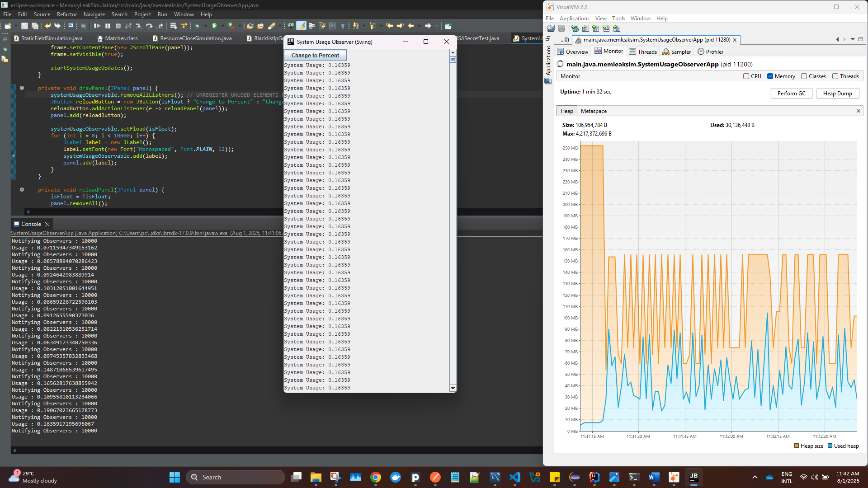Uncheck the Memory monitor checkbox

770,76
